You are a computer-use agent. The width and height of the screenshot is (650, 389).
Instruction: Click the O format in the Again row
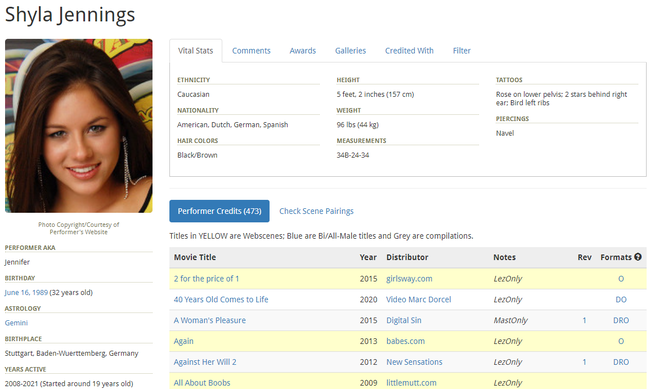pos(621,341)
